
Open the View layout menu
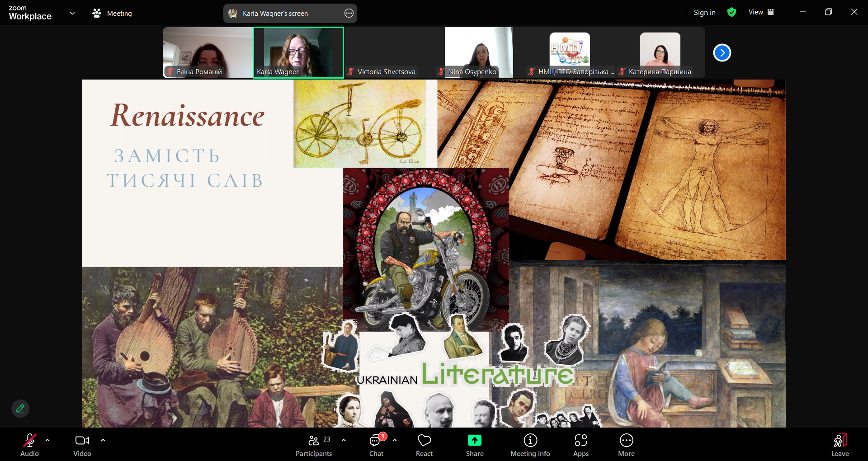click(761, 13)
